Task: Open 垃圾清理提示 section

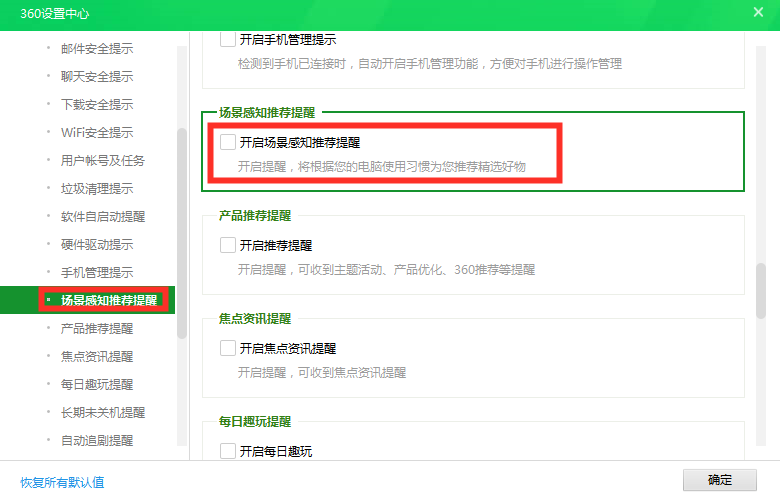Action: point(97,189)
